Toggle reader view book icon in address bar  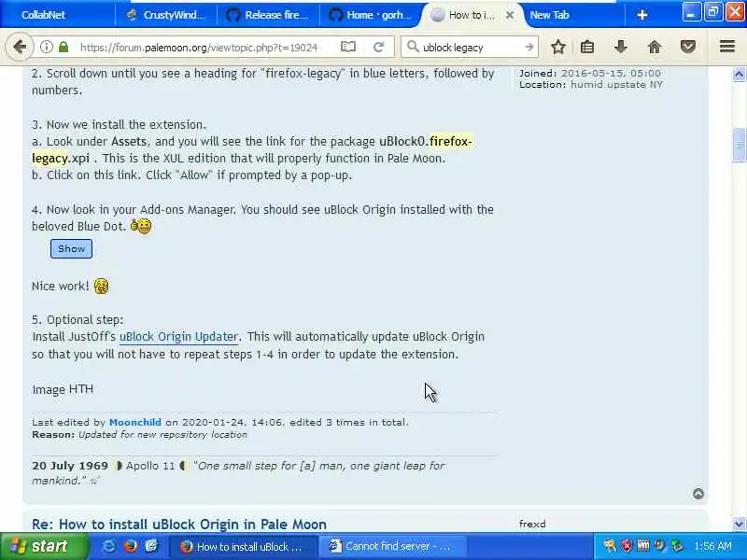(x=348, y=47)
